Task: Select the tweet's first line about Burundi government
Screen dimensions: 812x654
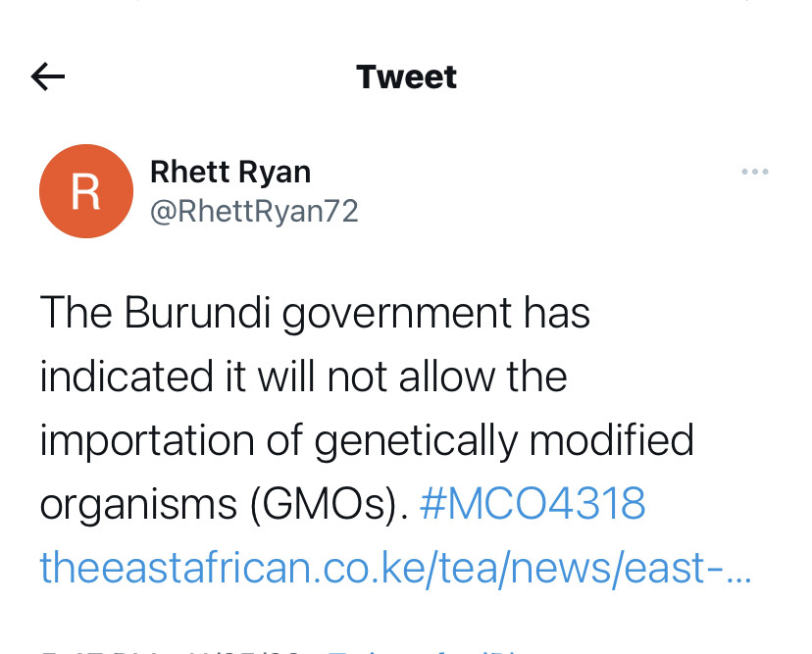Action: (315, 314)
